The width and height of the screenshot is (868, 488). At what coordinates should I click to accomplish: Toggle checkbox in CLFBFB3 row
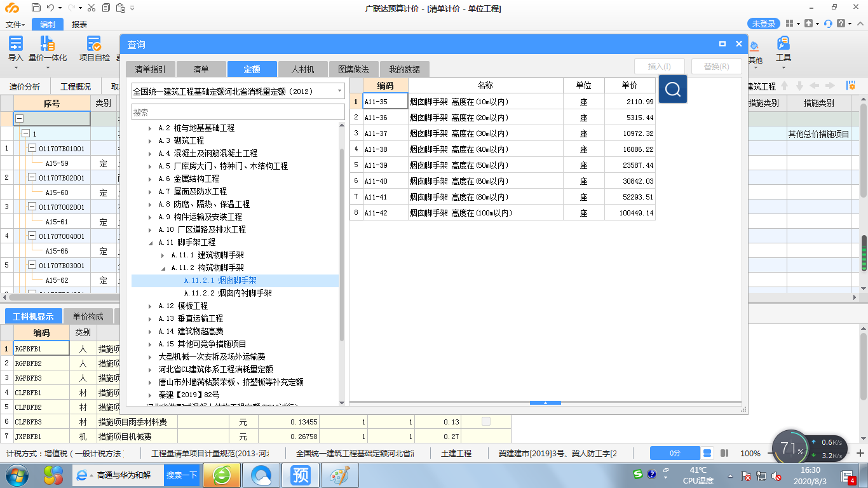(486, 421)
